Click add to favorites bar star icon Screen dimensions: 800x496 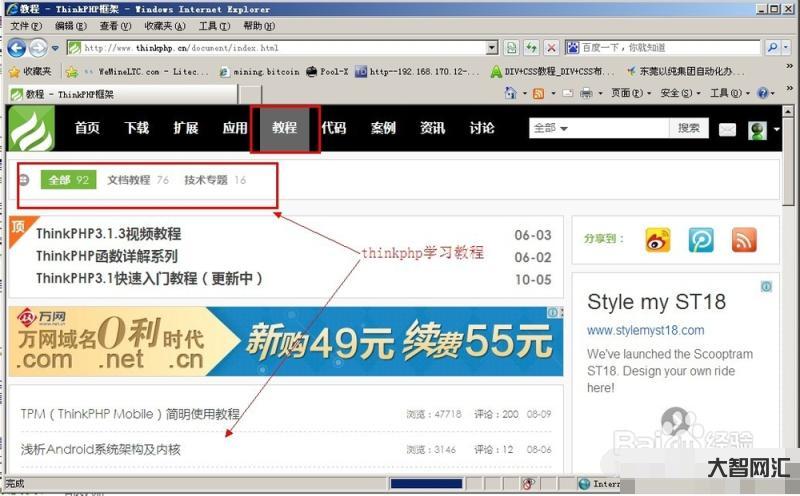[72, 72]
